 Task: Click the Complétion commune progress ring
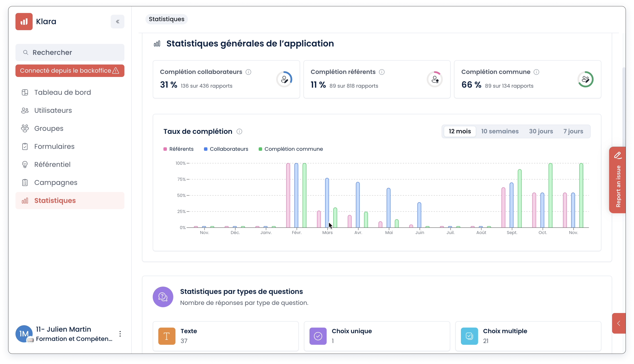tap(585, 79)
